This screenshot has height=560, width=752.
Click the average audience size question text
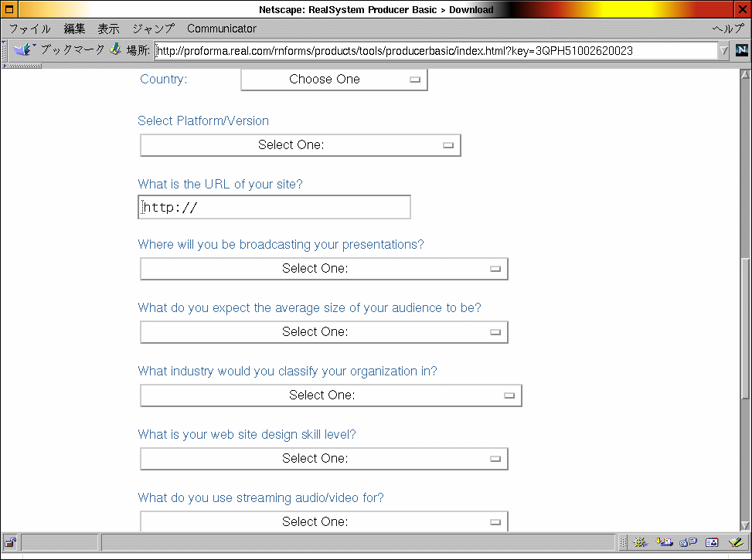click(x=309, y=308)
